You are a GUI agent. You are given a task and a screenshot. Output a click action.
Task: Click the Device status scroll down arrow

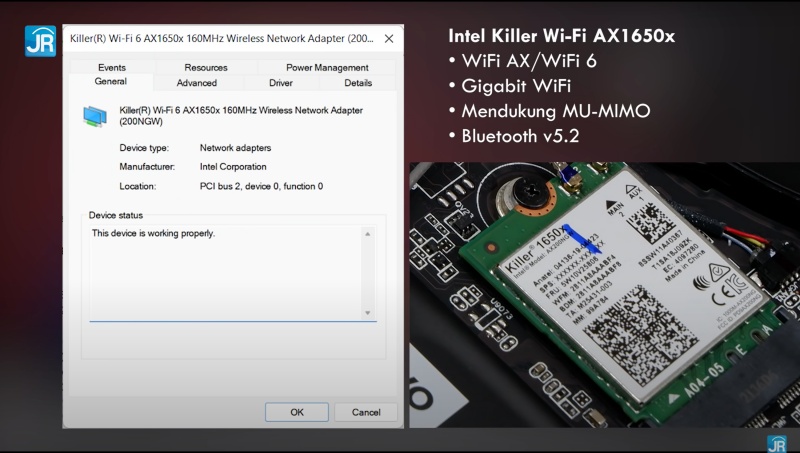(367, 312)
